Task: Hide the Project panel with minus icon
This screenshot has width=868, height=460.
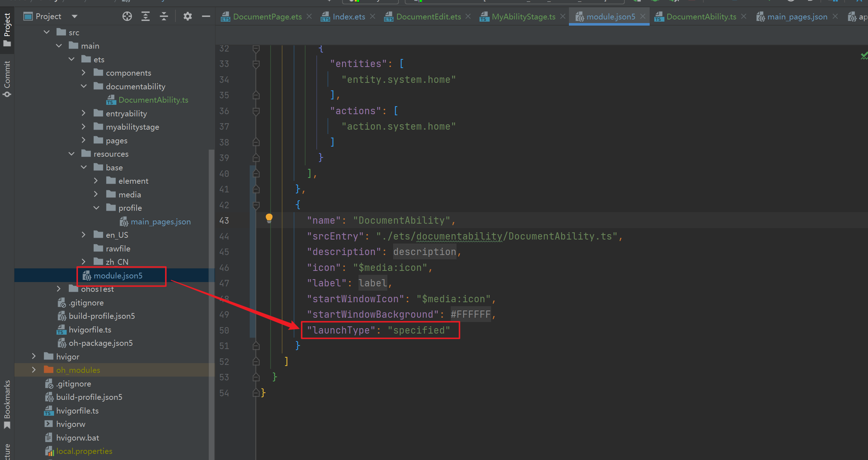Action: tap(206, 16)
